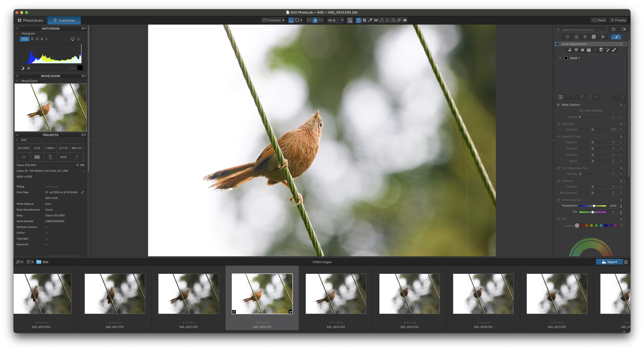Choose the Control Point mask tool
Image resolution: width=644 pixels, height=351 pixels.
pos(576,50)
